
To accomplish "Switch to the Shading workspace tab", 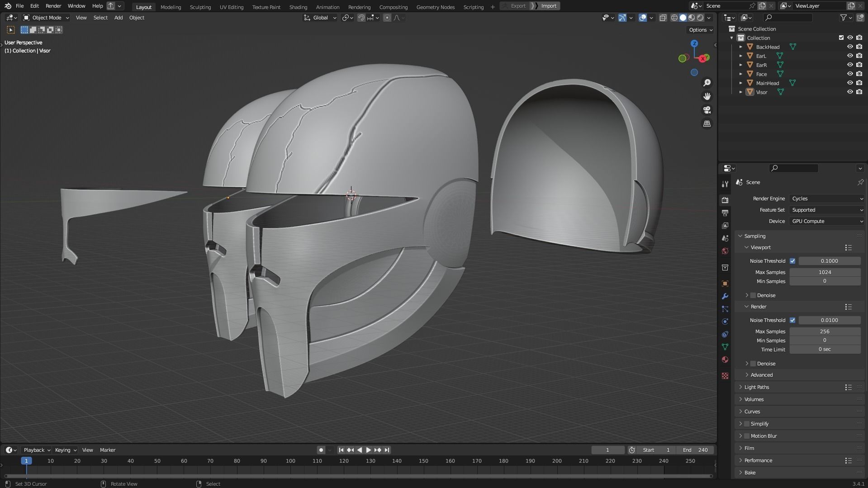I will click(298, 7).
